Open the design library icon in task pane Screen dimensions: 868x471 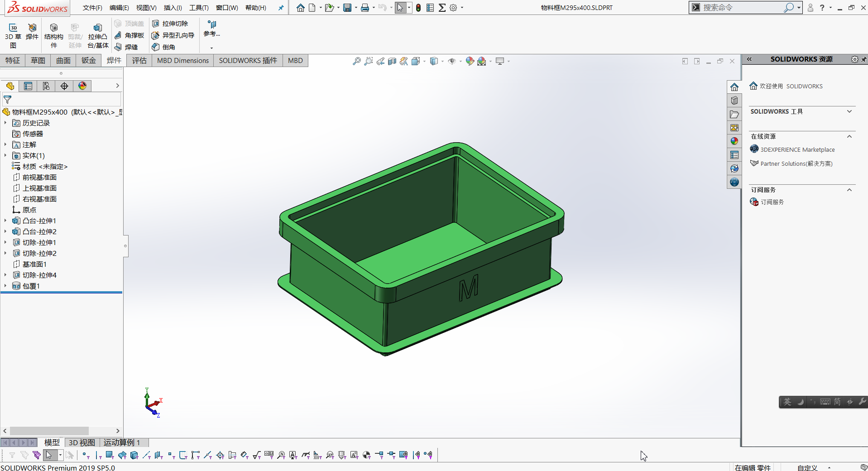[734, 101]
